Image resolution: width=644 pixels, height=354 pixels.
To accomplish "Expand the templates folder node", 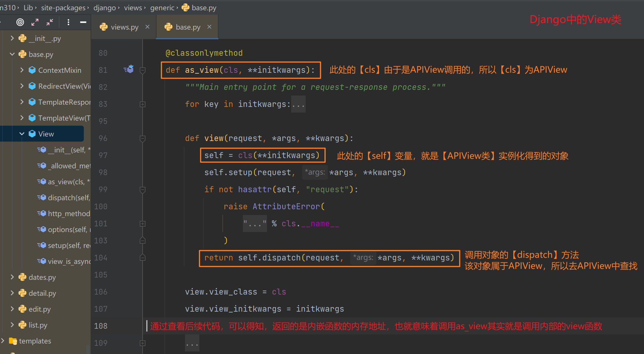I will tap(3, 341).
